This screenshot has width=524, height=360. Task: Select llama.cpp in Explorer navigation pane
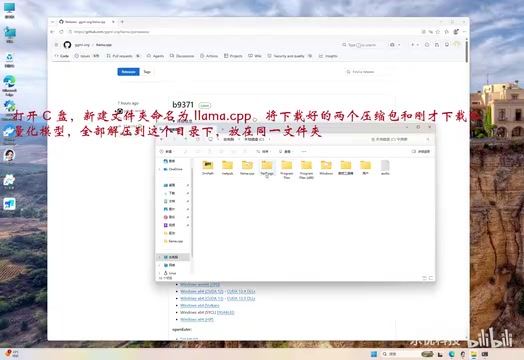(173, 241)
